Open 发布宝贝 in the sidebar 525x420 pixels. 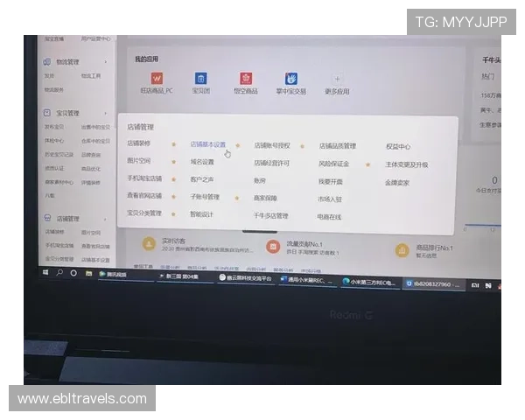click(x=54, y=127)
